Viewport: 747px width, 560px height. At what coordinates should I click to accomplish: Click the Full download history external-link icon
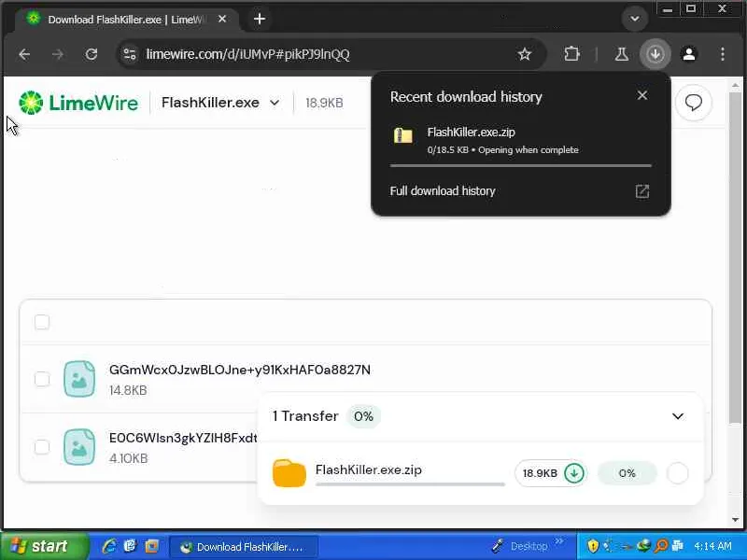[x=642, y=191]
